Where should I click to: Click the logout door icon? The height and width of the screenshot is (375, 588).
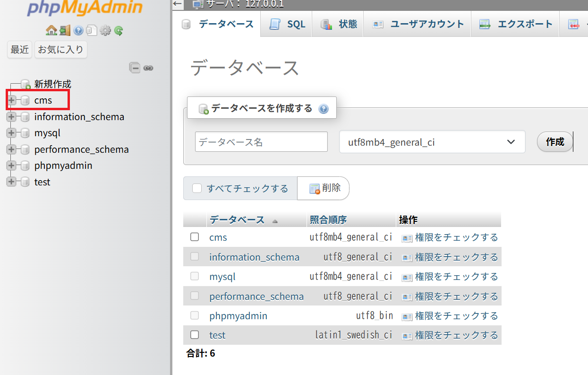point(65,31)
